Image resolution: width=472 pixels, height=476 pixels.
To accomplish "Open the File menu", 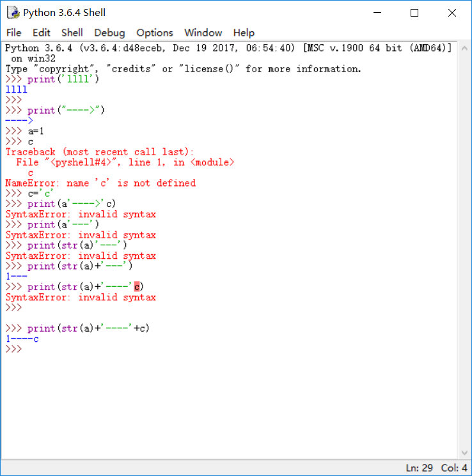I will (13, 33).
